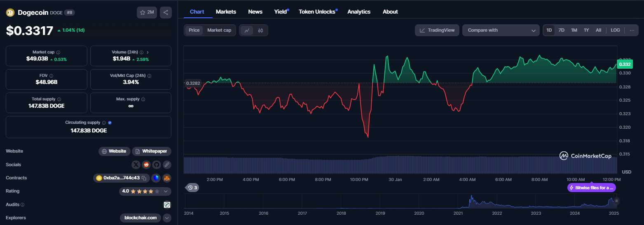Add Dogecoin to watchlist with the 2M star button
Screen dimensions: 644x225
click(x=147, y=12)
